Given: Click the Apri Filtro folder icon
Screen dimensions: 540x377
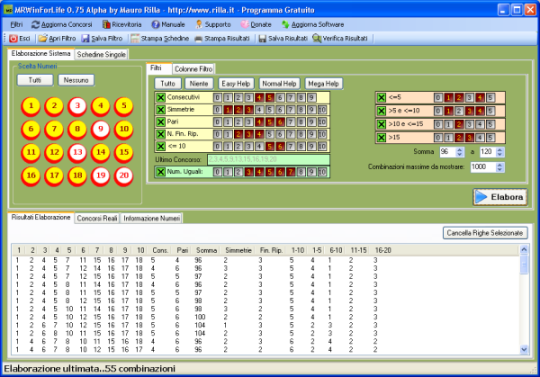Looking at the screenshot, I should (x=43, y=38).
